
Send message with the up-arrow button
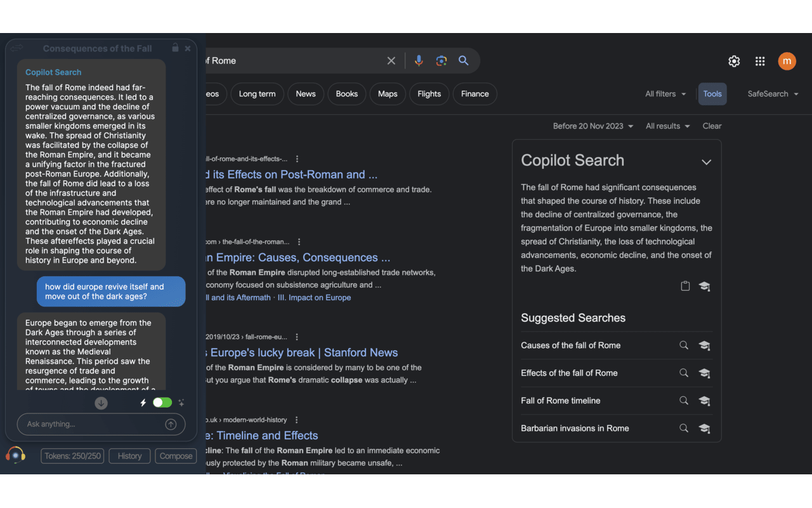pos(171,424)
